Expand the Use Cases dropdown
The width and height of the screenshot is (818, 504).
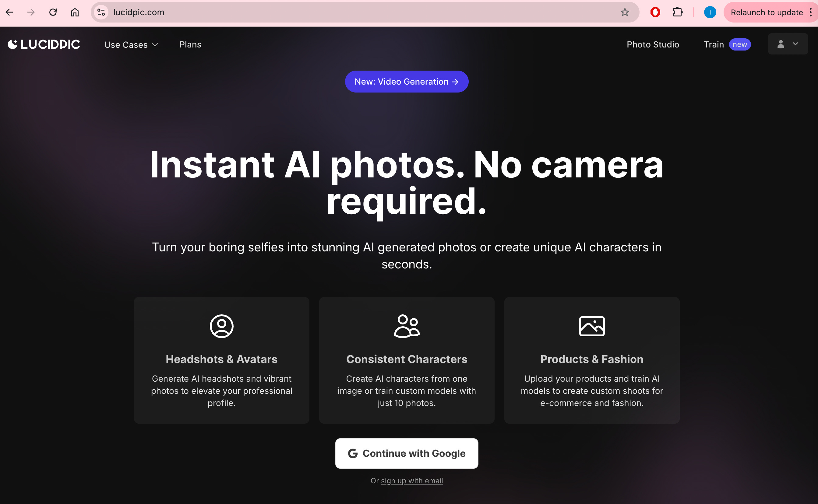click(x=131, y=45)
